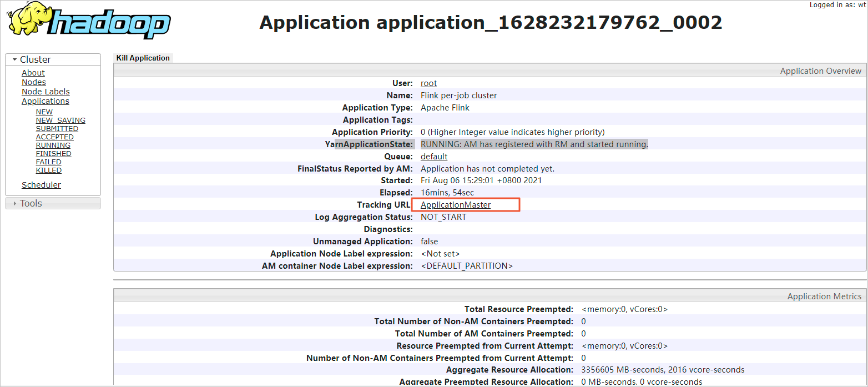Viewport: 868px width, 387px height.
Task: Open NEW_SAVING applications page
Action: (60, 120)
